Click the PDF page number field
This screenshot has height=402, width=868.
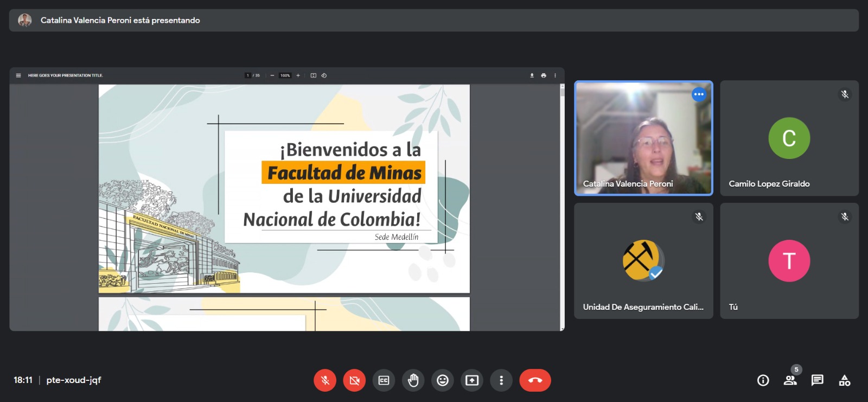coord(247,75)
